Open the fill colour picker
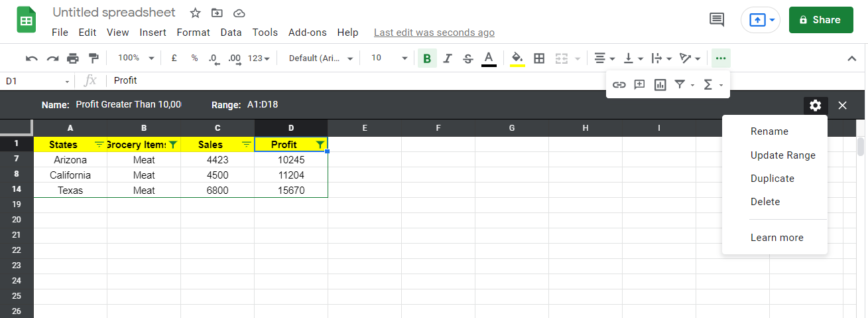This screenshot has width=868, height=318. tap(517, 58)
